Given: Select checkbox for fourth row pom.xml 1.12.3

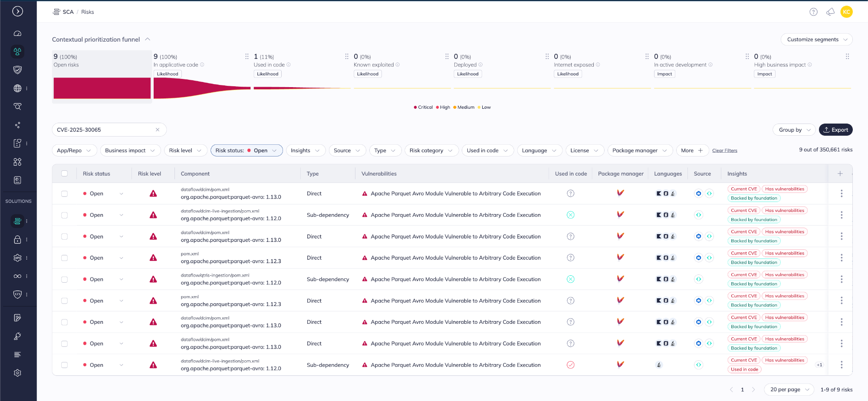Looking at the screenshot, I should coord(65,258).
